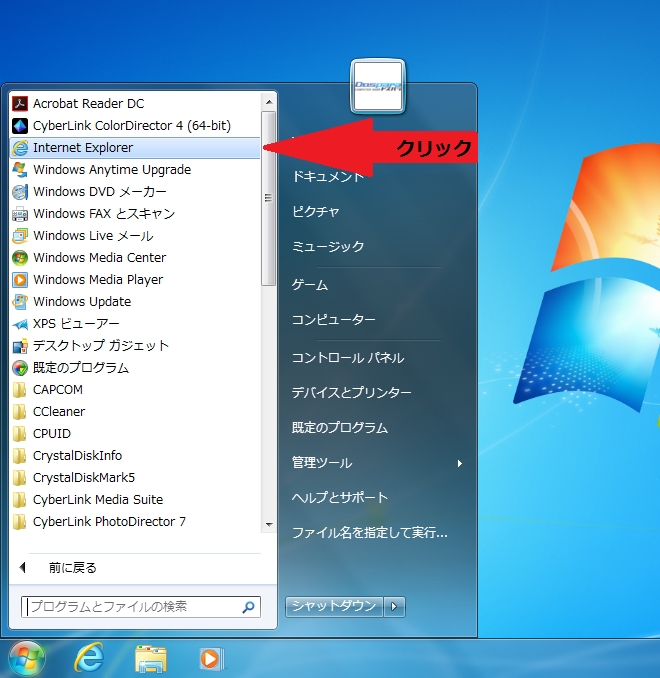Click the Windows Media Player icon in list
This screenshot has width=660, height=678.
coord(19,280)
